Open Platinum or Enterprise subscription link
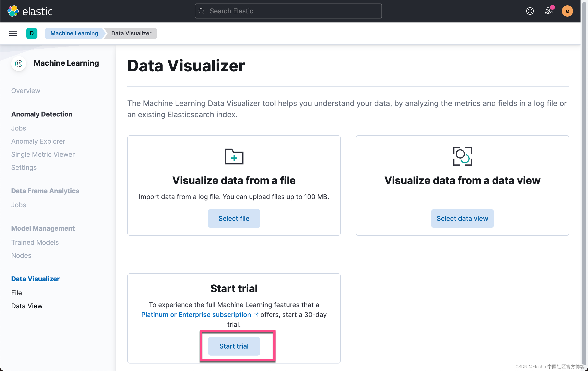This screenshot has width=588, height=371. (x=196, y=315)
